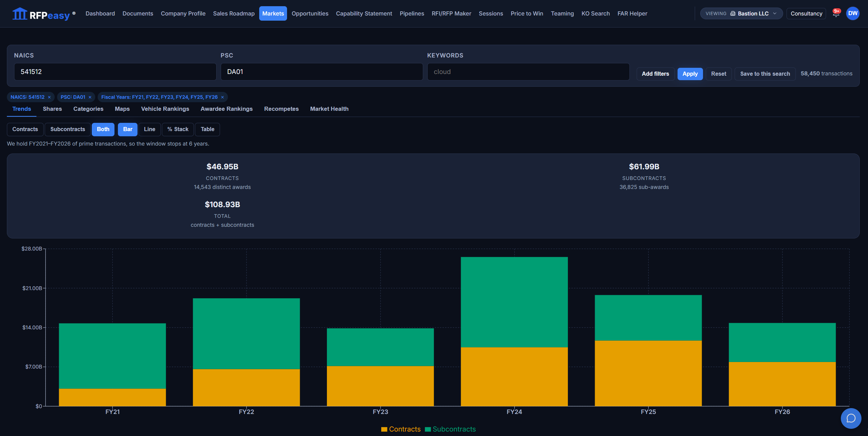Remove the NAICS: 541512 filter chip
Image resolution: width=868 pixels, height=436 pixels.
click(49, 97)
